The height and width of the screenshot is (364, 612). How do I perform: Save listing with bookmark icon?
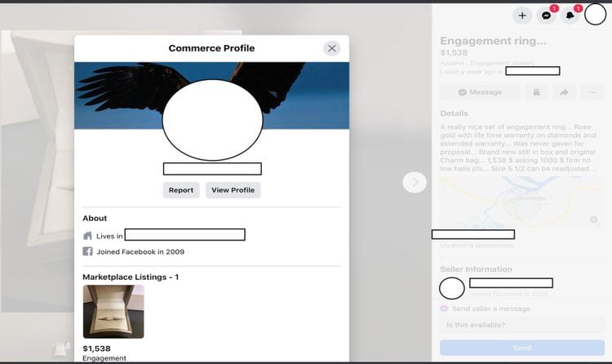[x=536, y=92]
